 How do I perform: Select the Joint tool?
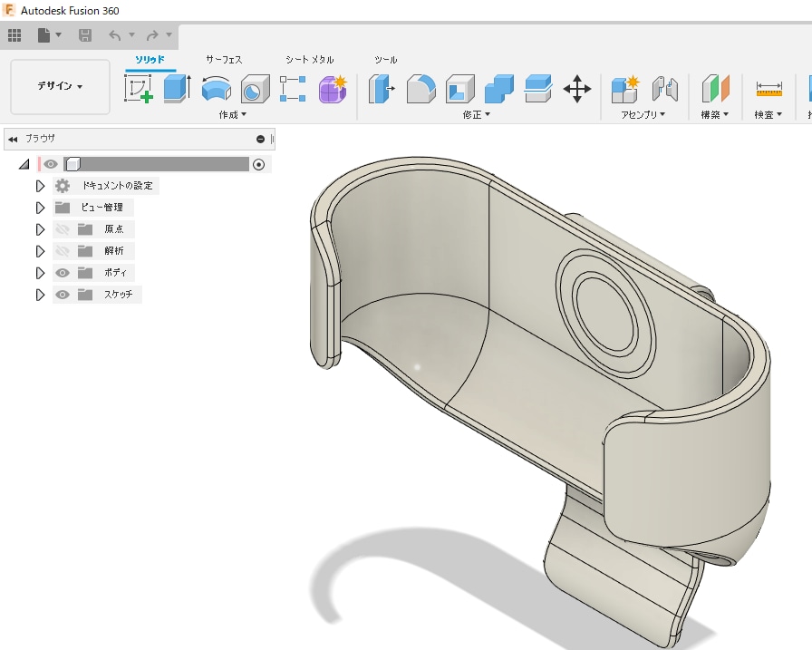665,89
